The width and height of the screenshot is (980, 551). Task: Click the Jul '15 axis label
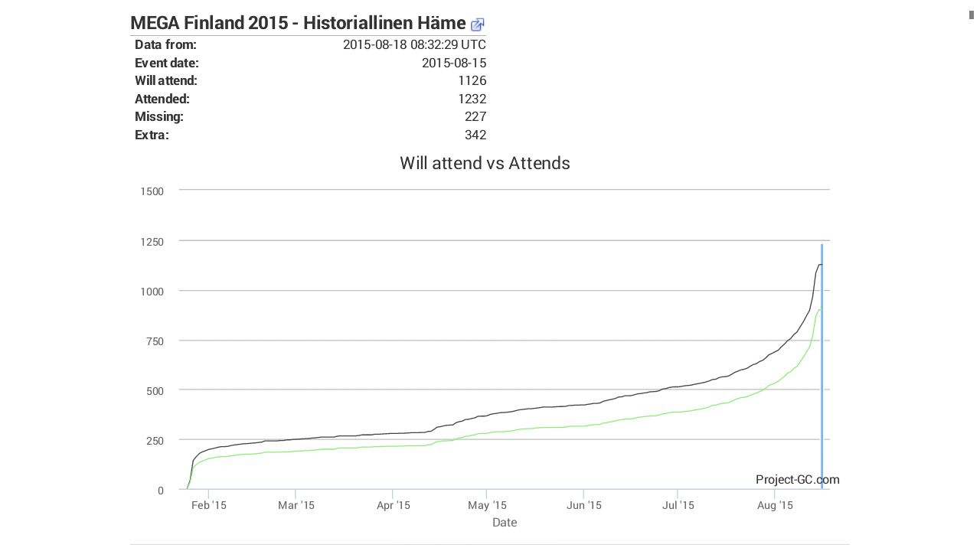[x=678, y=505]
